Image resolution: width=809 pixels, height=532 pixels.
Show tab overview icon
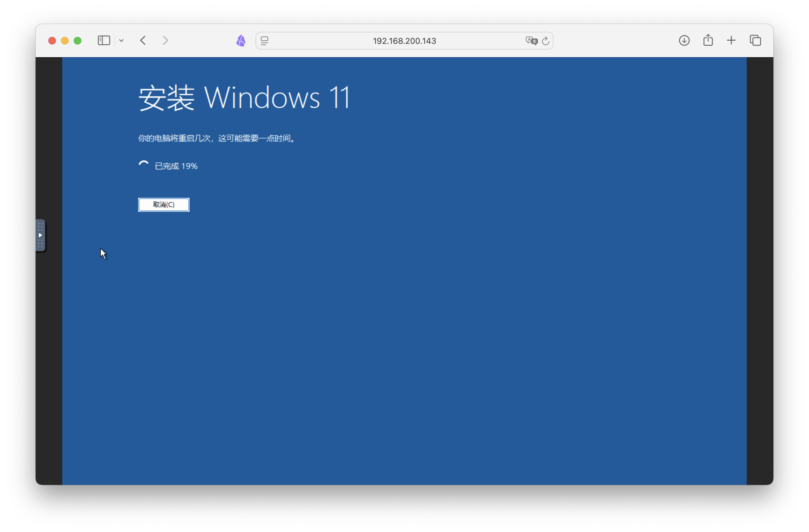tap(755, 40)
